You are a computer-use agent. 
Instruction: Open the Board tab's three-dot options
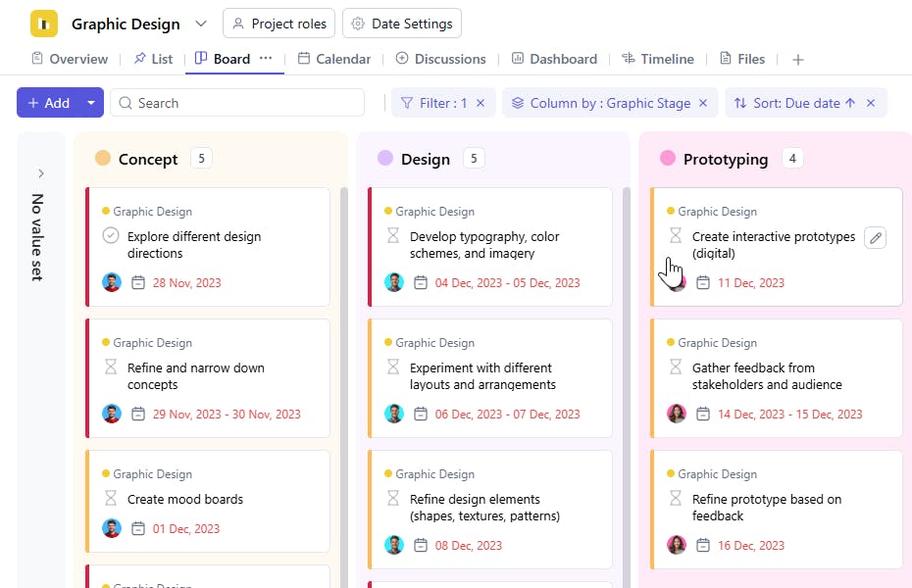click(266, 59)
